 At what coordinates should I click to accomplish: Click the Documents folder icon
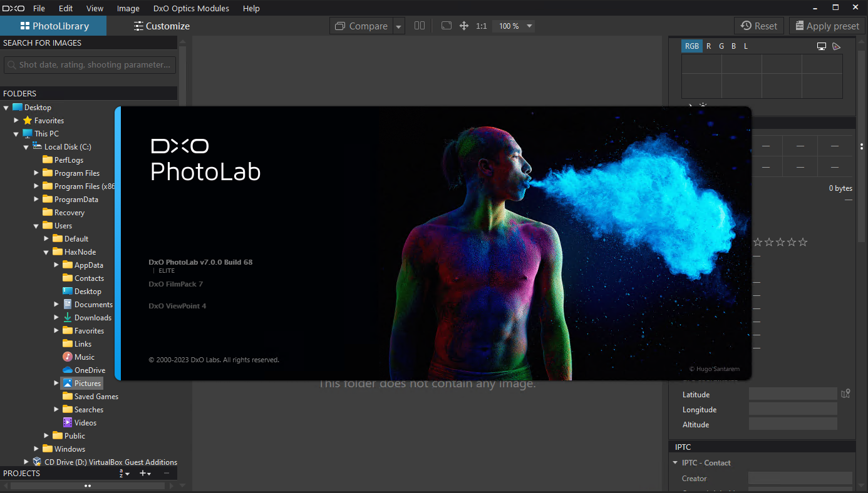pos(68,304)
